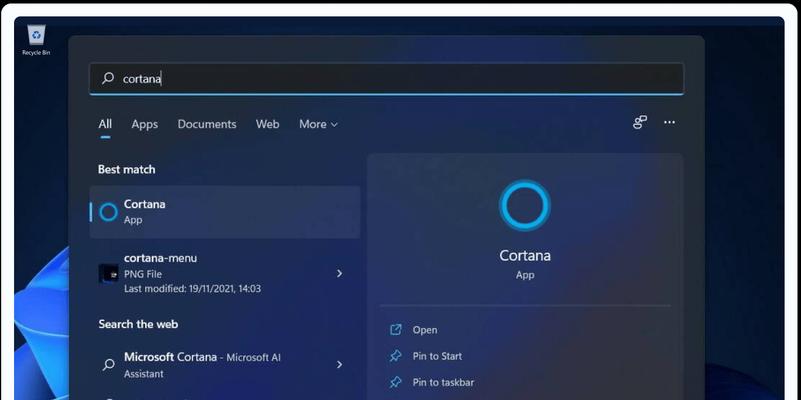801x400 pixels.
Task: Expand the Microsoft Cortana result chevron
Action: pos(339,365)
